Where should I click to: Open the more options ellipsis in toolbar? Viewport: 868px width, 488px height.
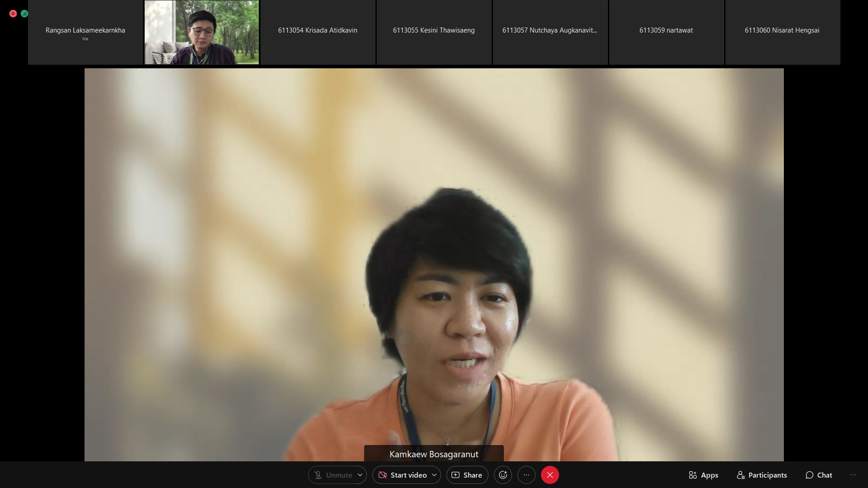click(526, 475)
